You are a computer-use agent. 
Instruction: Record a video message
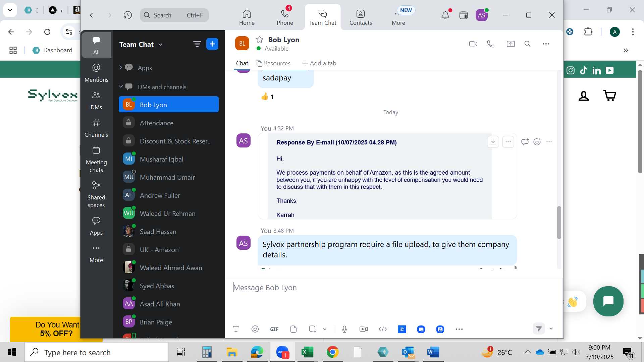click(363, 329)
